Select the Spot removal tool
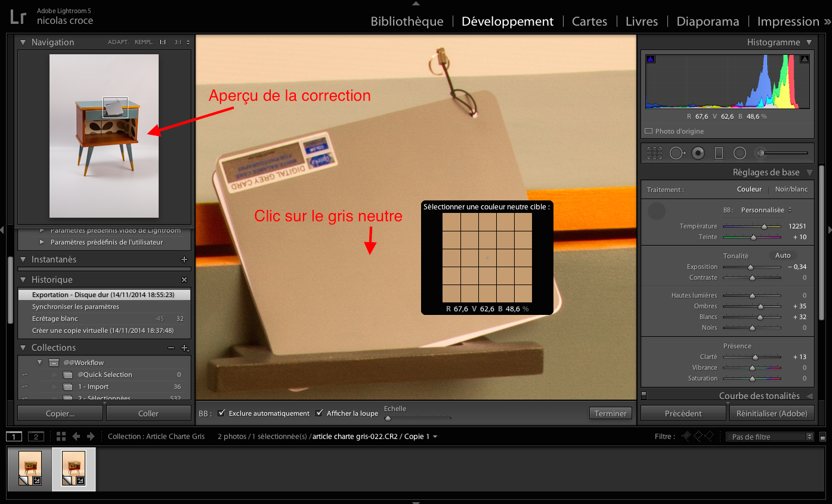Image resolution: width=832 pixels, height=504 pixels. click(676, 153)
